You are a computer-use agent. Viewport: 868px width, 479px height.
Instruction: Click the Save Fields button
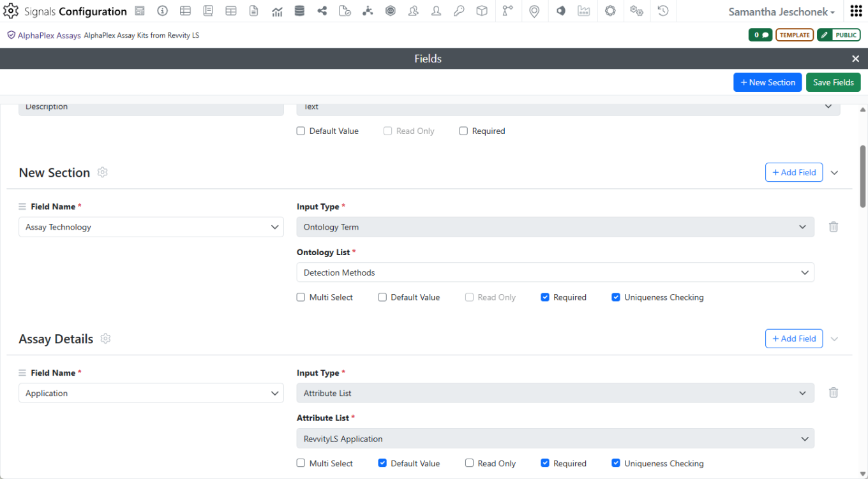pos(833,82)
